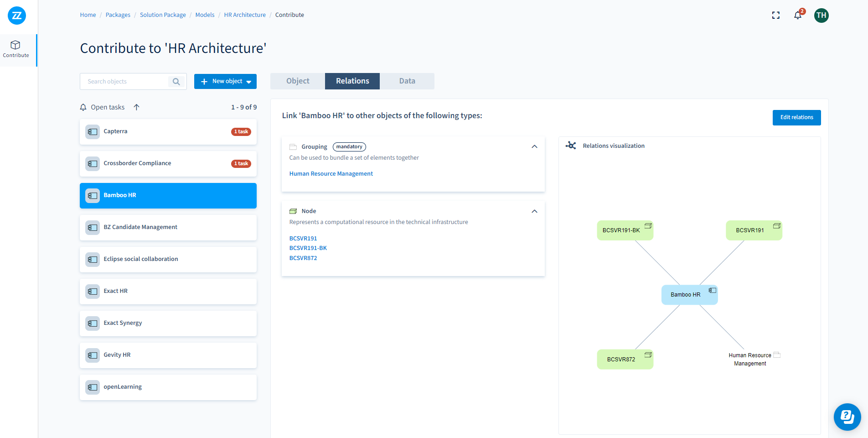
Task: Click the component icon on Bamboo HR graph node
Action: (713, 290)
